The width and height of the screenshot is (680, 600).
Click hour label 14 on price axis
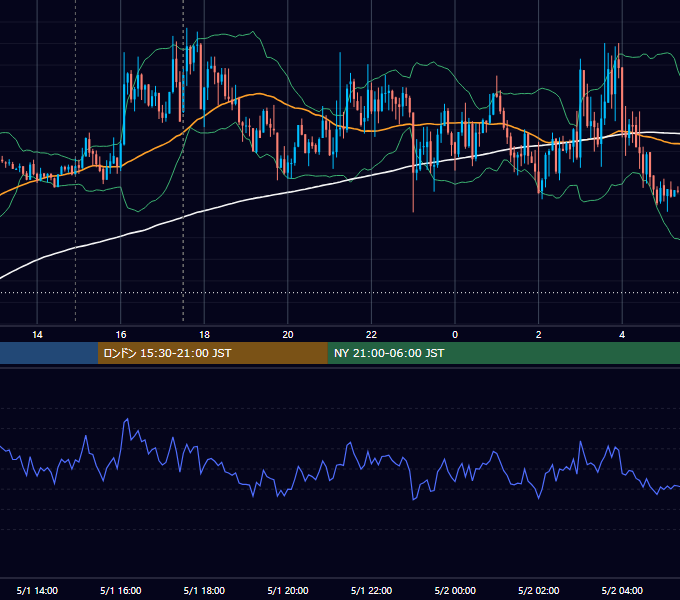coord(37,335)
